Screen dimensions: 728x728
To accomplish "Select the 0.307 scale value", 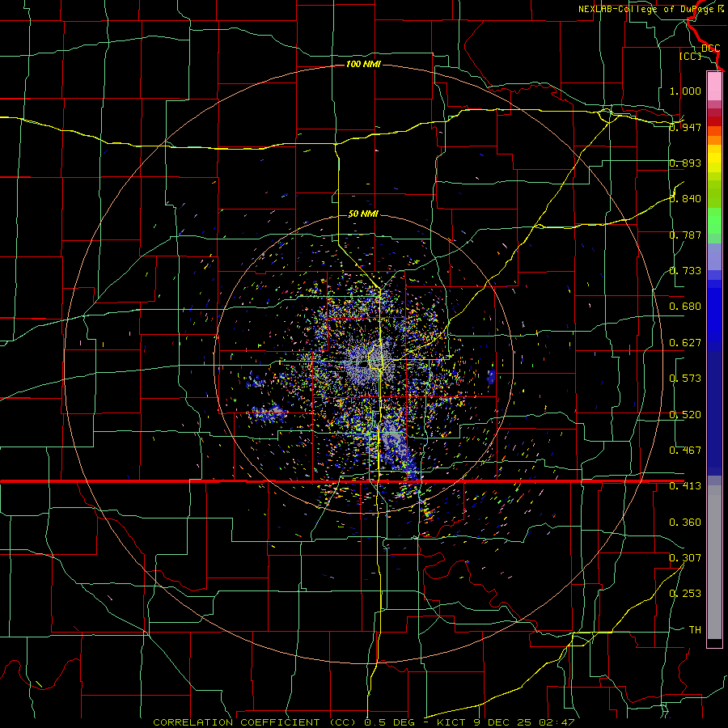I will tap(685, 558).
